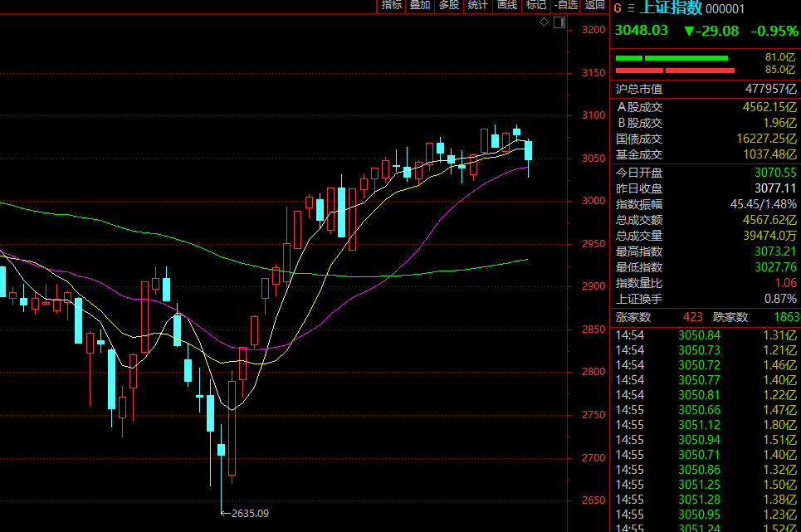Activate the 画线 drawing tool
Viewport: 801px width, 532px height.
tap(507, 5)
